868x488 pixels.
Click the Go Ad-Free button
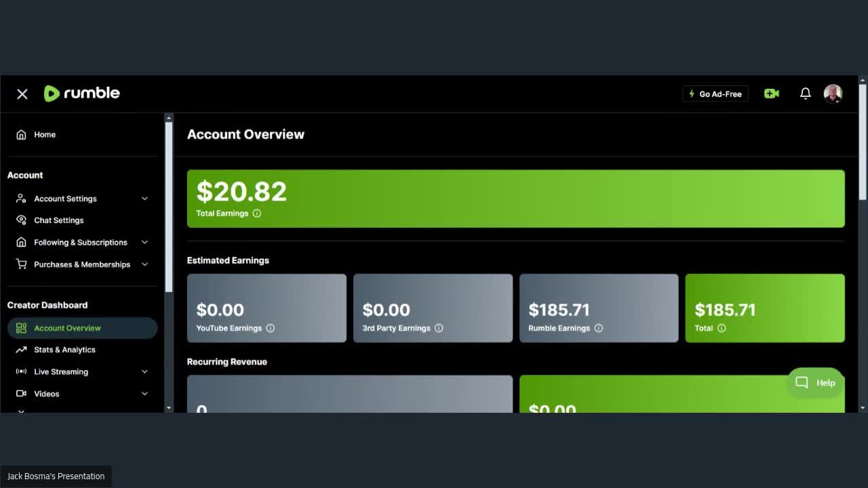715,94
